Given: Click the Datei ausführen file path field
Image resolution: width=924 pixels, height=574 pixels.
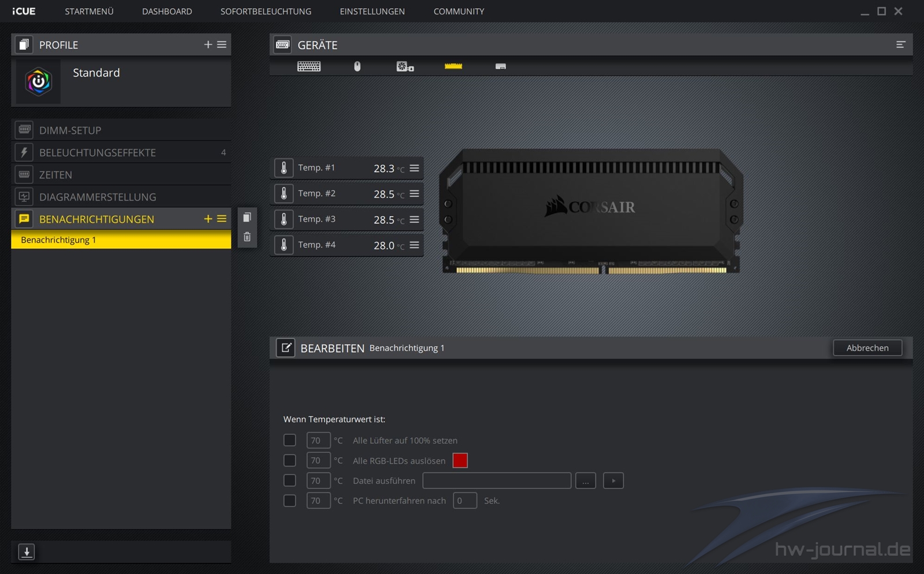Looking at the screenshot, I should point(497,480).
